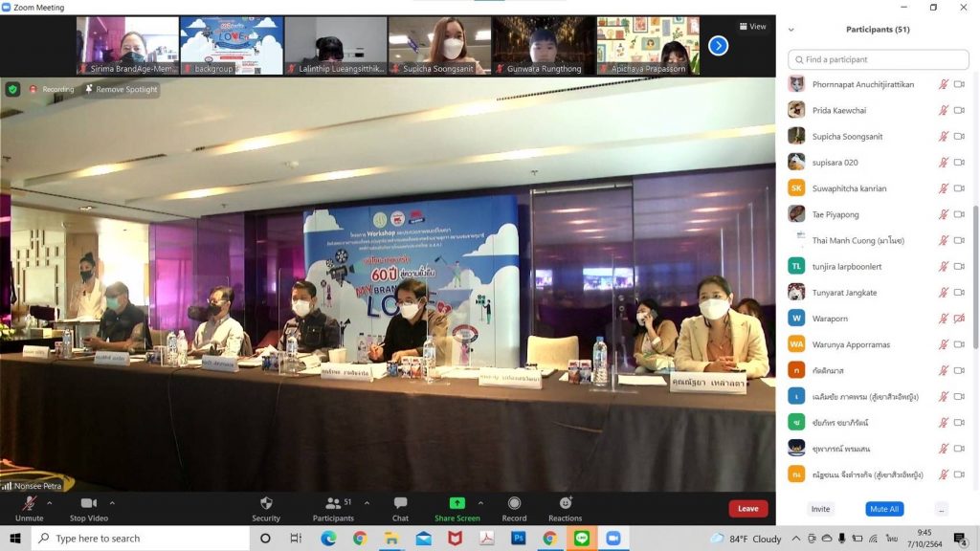Viewport: 980px width, 551px height.
Task: Expand audio options arrow next to Unmute
Action: pyautogui.click(x=50, y=502)
